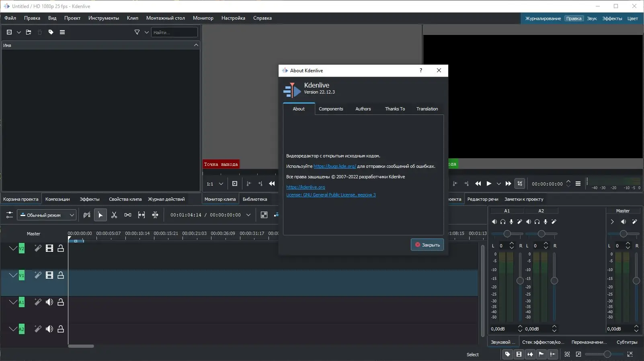
Task: Open the Проект menu
Action: point(72,18)
